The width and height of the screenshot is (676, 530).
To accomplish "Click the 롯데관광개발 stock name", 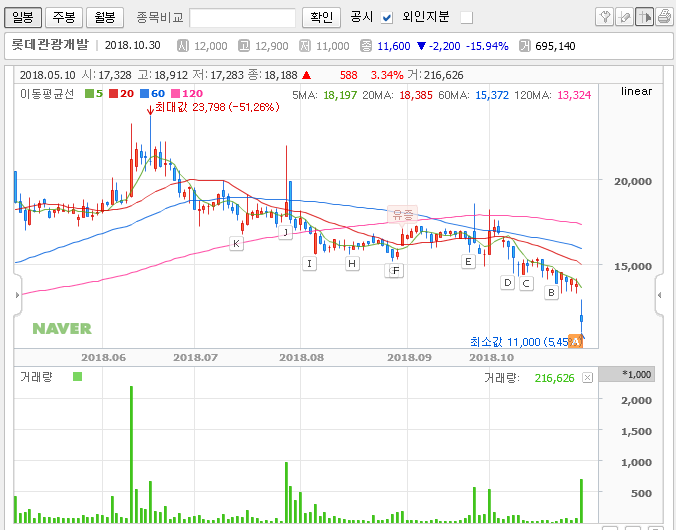I will (x=50, y=44).
